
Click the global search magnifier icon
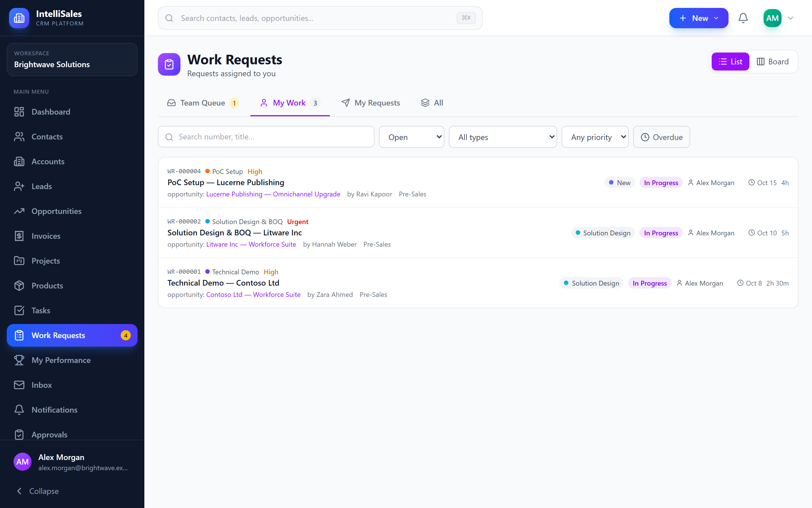tap(169, 18)
